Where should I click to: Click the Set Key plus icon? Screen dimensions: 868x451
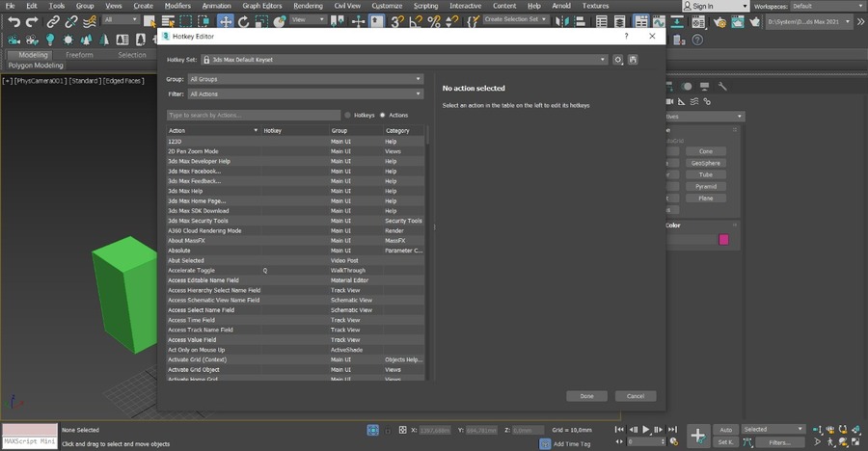pos(698,435)
